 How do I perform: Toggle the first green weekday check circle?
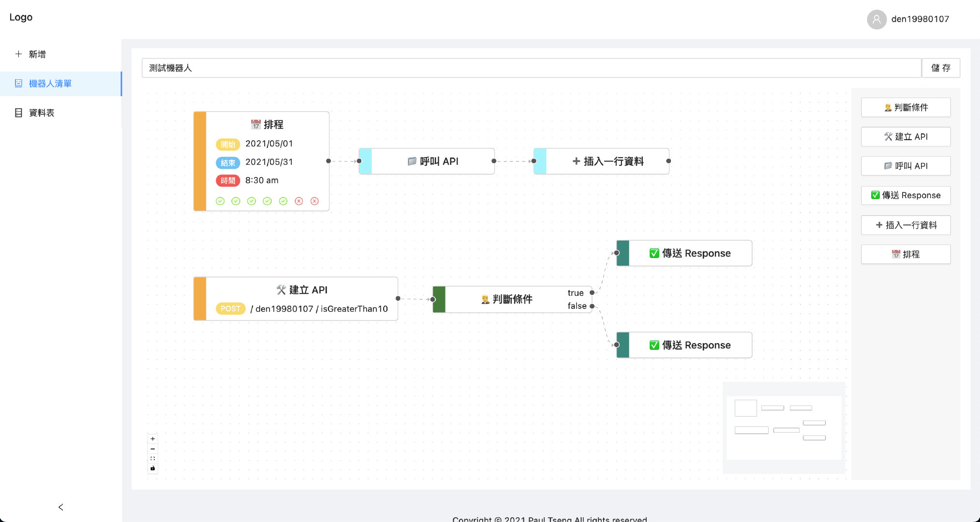point(220,201)
